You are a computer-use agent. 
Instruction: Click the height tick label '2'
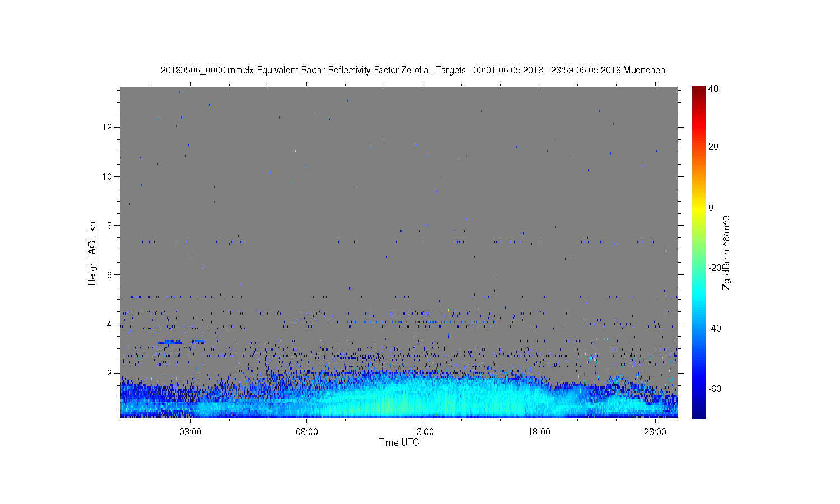point(110,373)
